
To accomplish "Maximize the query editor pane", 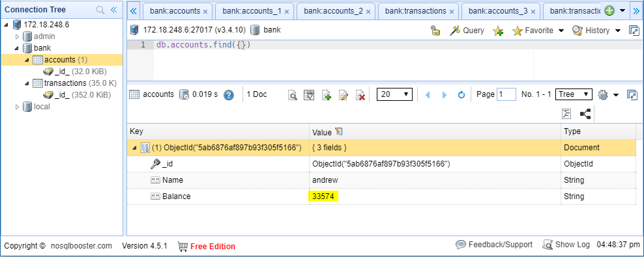I will (634, 31).
